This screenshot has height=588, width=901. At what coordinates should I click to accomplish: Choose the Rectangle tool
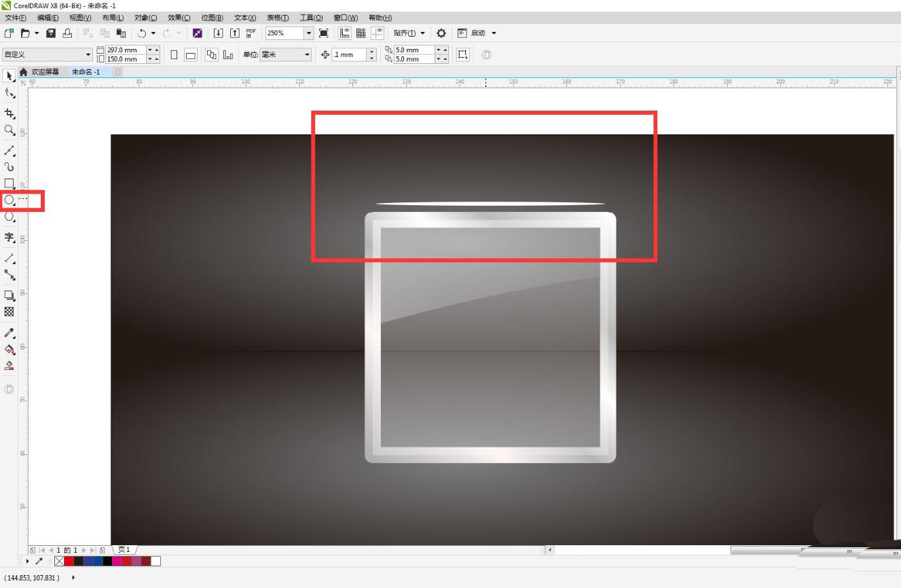point(10,183)
